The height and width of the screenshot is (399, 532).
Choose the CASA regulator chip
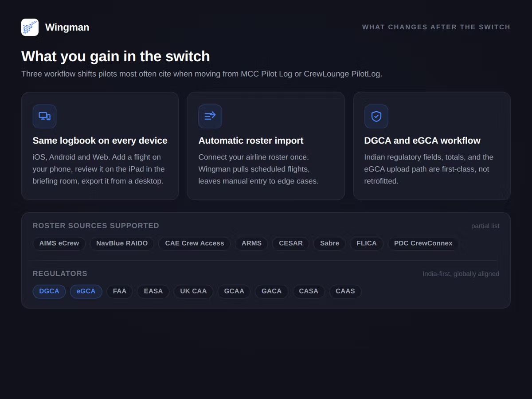309,291
